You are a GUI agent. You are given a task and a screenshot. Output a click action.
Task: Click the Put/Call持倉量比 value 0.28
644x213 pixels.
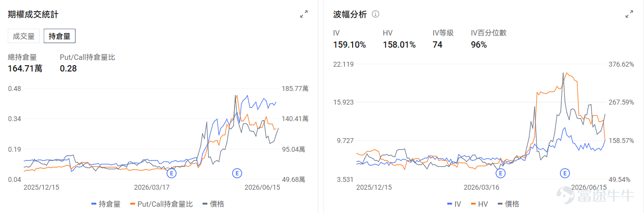point(68,69)
